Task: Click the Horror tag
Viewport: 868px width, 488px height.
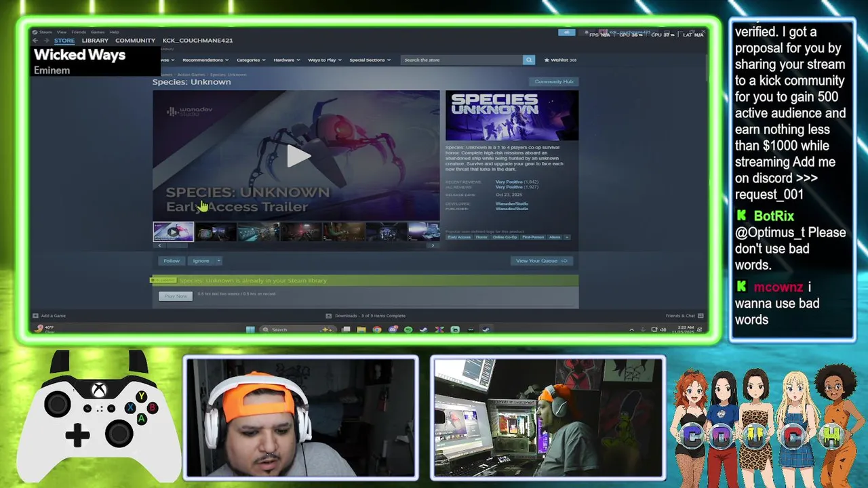Action: point(481,237)
